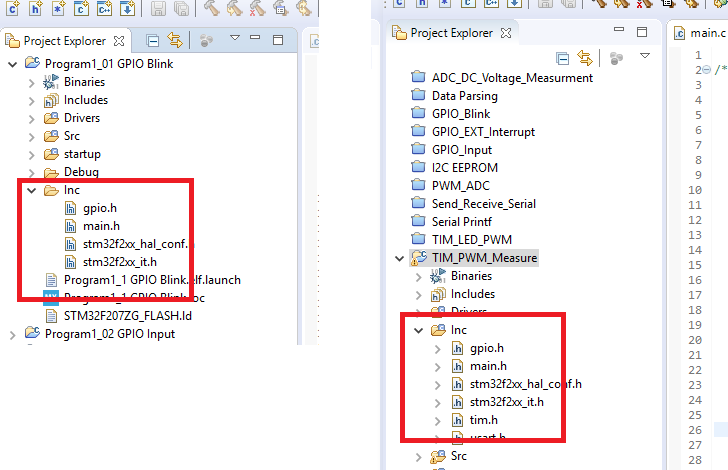Expand the main.h chevron in TIM_PWM_Measure

pyautogui.click(x=438, y=367)
